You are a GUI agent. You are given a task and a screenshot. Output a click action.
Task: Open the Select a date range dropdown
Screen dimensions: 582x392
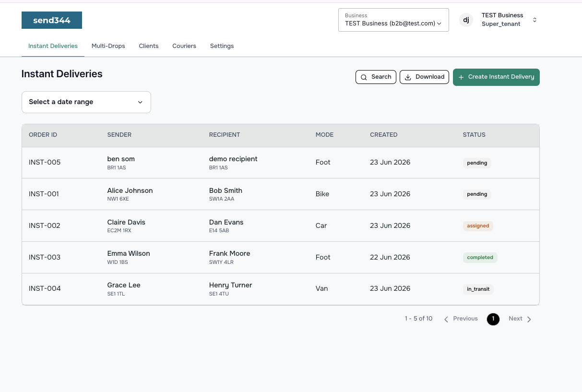(86, 102)
